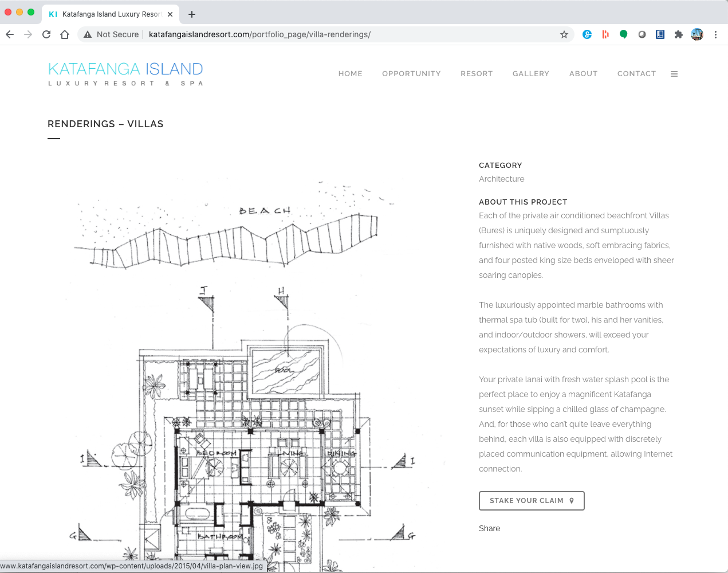Select the Katafanga Island Luxury Resort tab
728x573 pixels.
[x=111, y=14]
